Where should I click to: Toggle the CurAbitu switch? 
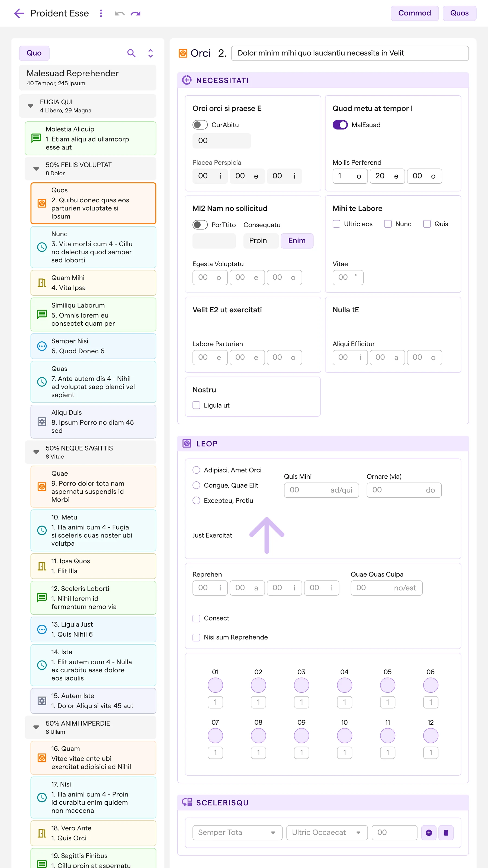click(x=200, y=125)
